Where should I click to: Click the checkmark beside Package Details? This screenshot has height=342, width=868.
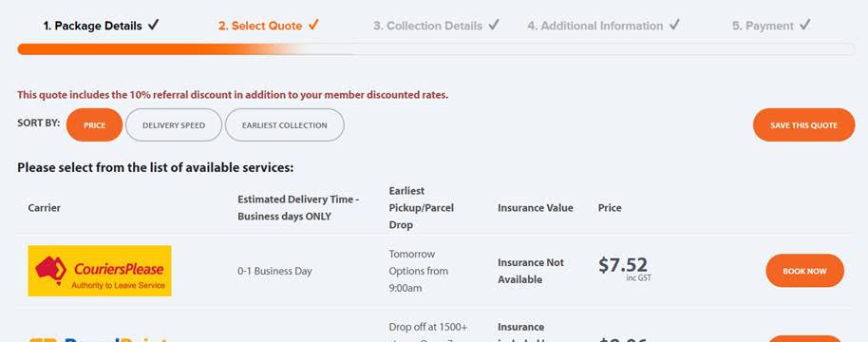[x=154, y=25]
